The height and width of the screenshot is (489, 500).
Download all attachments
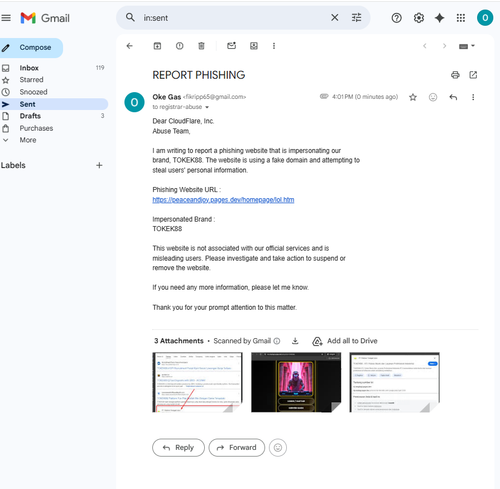click(x=295, y=341)
